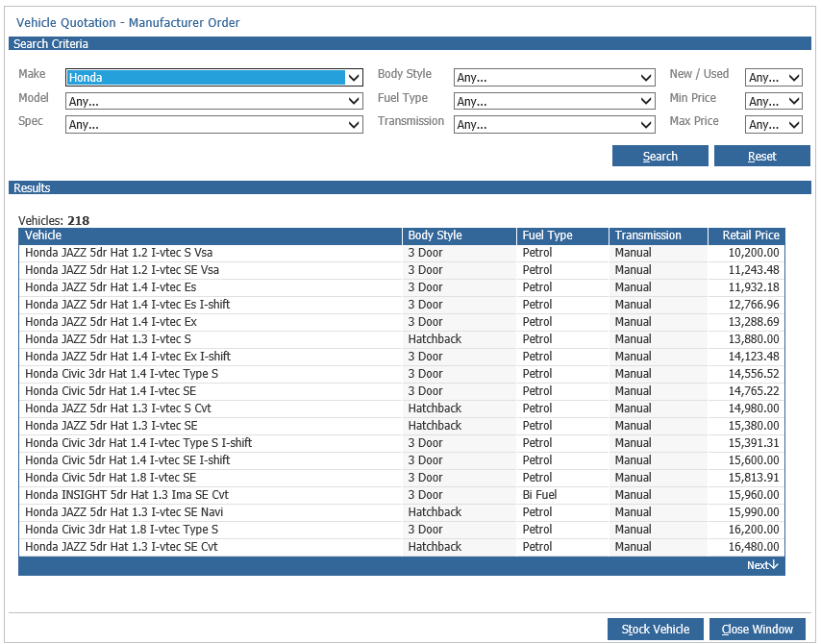Screen dimensions: 821x644
Task: Click the Vehicle column header
Action: (211, 235)
